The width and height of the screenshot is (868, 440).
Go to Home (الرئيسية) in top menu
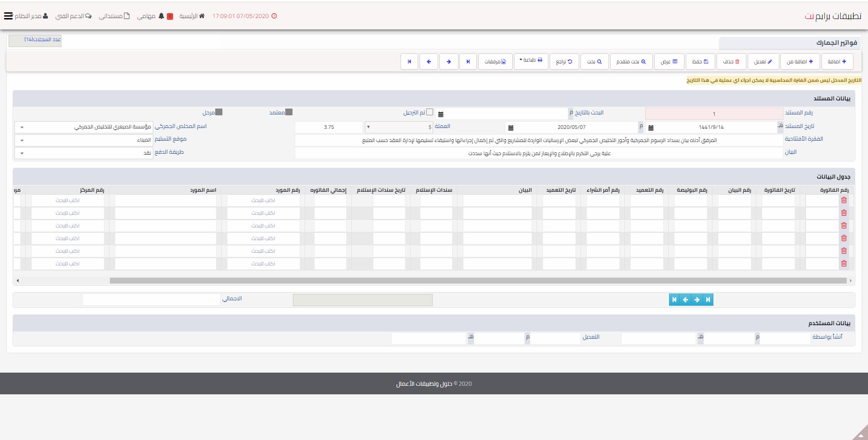192,16
